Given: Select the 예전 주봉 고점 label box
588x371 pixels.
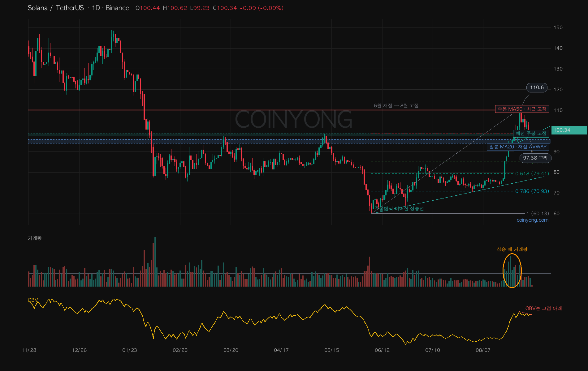Looking at the screenshot, I should 531,134.
